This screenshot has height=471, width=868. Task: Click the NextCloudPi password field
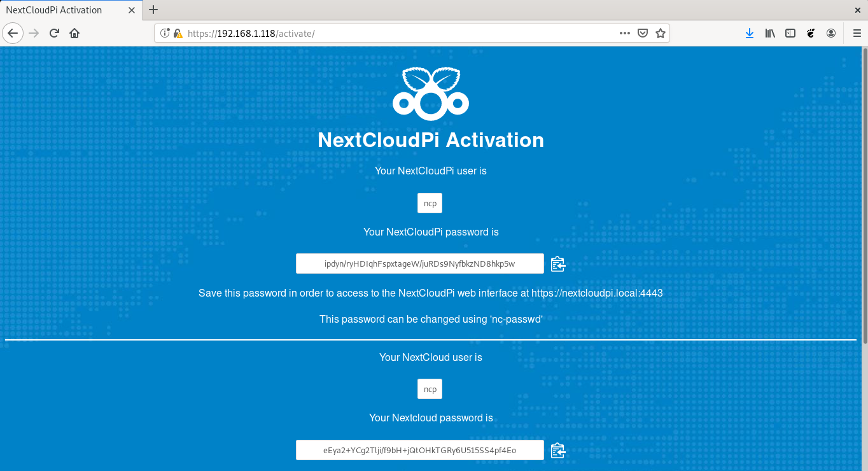coord(420,264)
